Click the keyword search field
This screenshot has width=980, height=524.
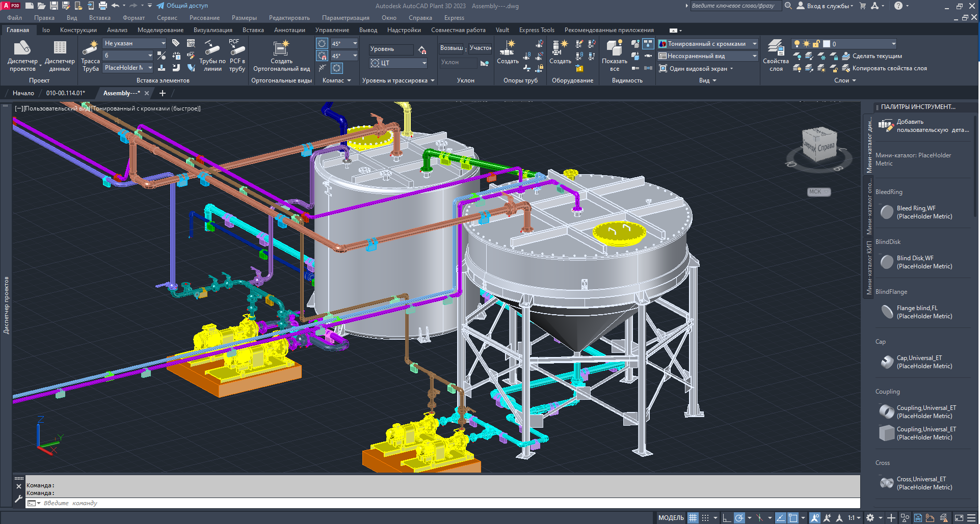click(735, 6)
